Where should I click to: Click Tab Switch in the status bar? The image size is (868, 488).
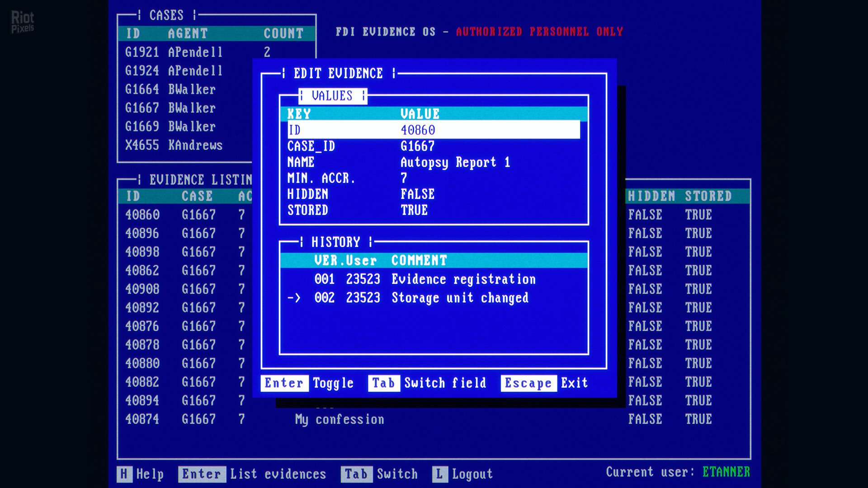[x=380, y=474]
